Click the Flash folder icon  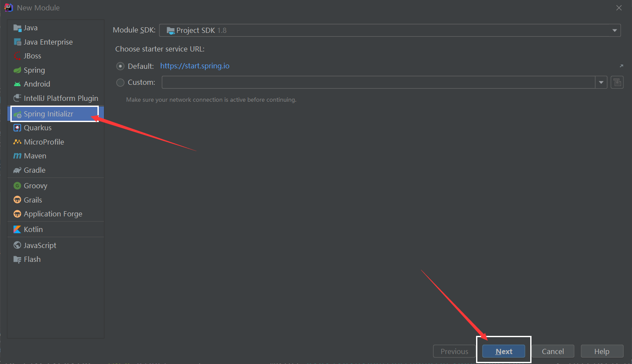pyautogui.click(x=17, y=259)
